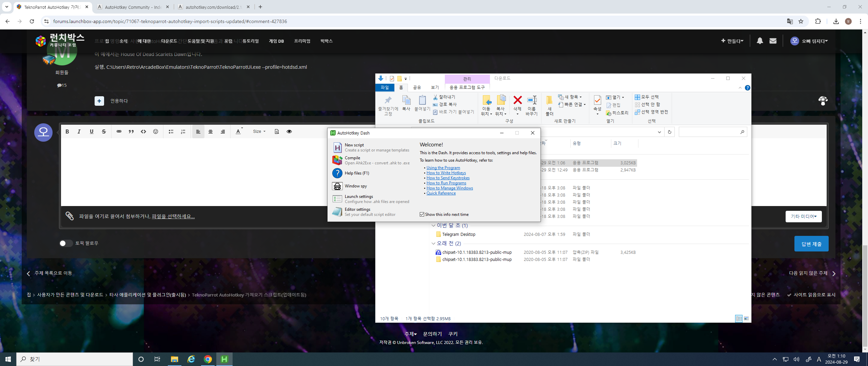Open the 만들다 create dropdown
This screenshot has height=366, width=868.
[x=732, y=41]
